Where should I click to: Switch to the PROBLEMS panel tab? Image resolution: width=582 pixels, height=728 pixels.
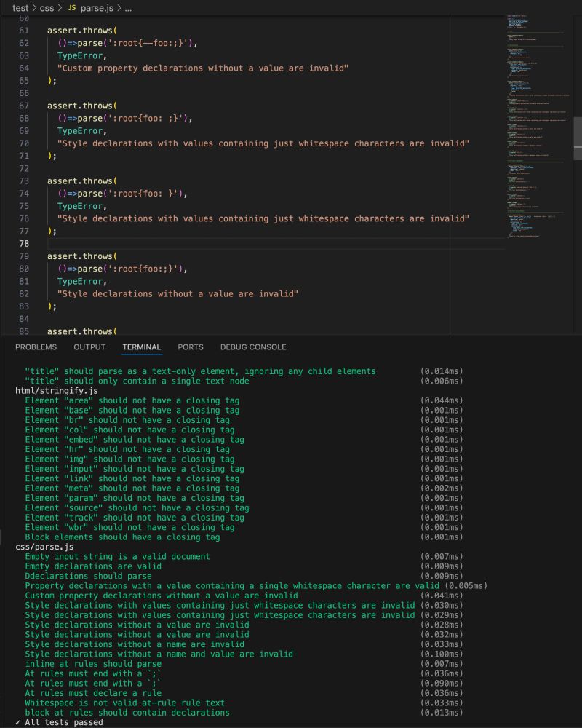[x=36, y=347]
